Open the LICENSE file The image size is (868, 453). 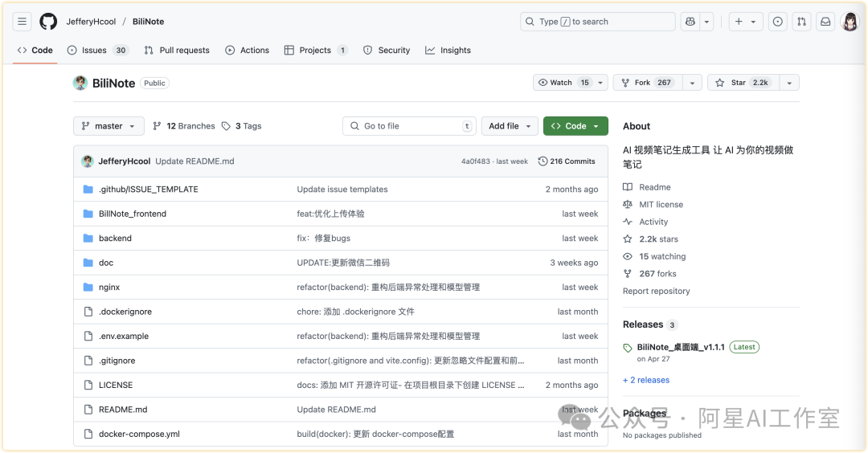pos(116,385)
